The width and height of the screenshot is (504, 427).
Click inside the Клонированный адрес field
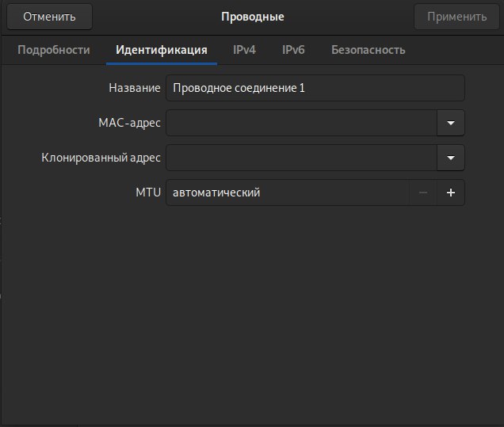click(301, 158)
